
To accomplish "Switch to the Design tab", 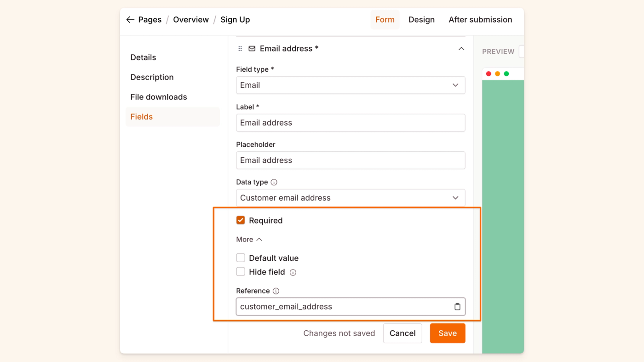I will click(x=421, y=20).
